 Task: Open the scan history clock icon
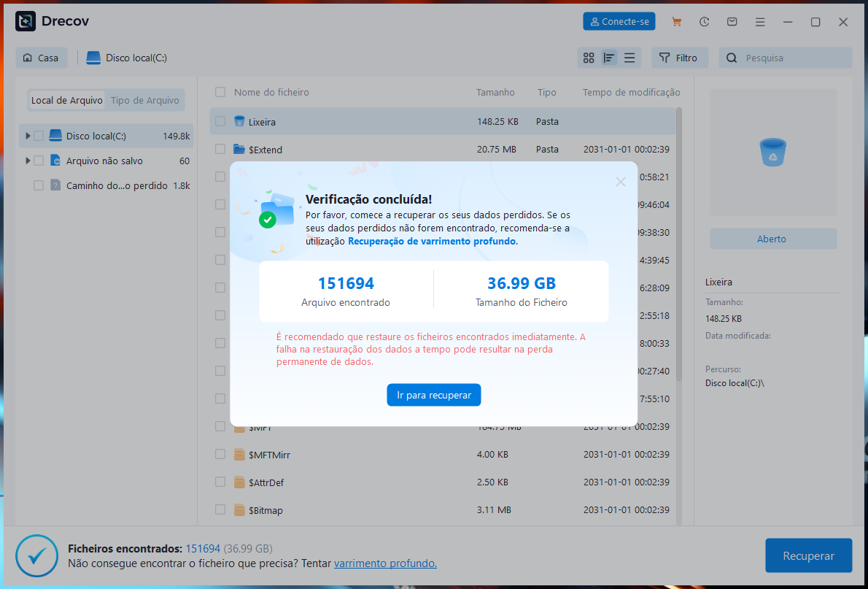pyautogui.click(x=704, y=22)
